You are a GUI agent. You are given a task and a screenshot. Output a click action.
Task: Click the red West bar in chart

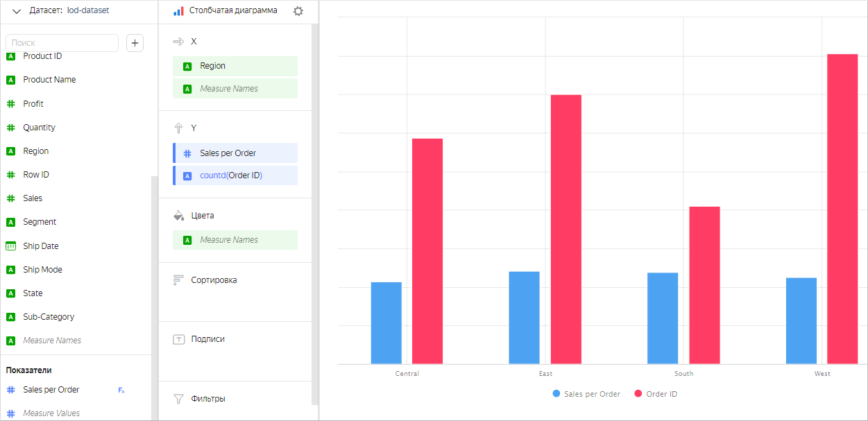tap(842, 208)
